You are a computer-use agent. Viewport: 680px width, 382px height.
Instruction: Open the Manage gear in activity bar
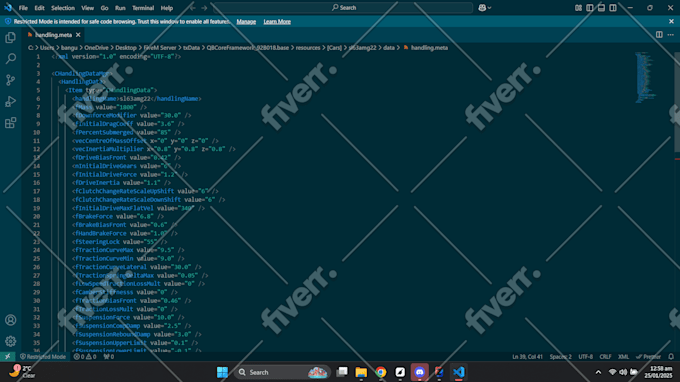(10, 341)
